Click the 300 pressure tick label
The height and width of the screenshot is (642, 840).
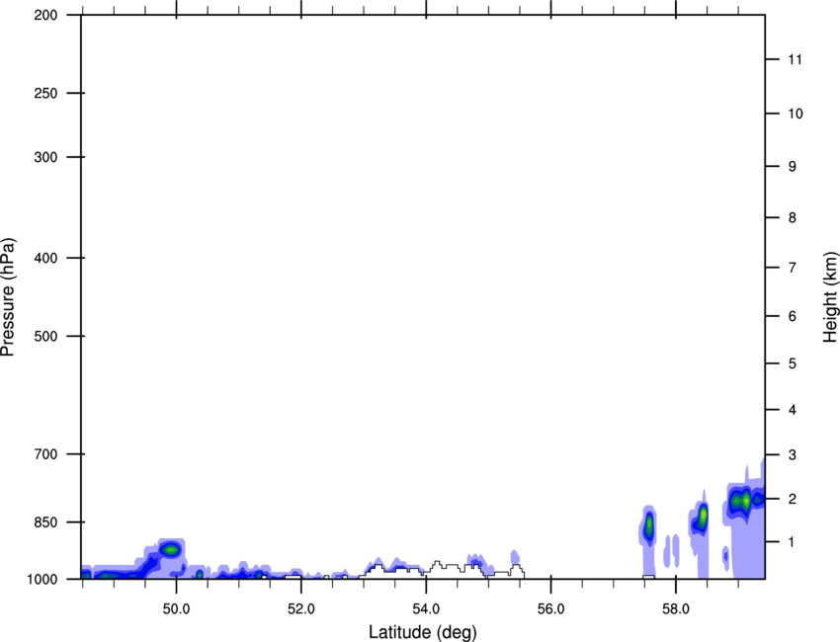coord(45,157)
